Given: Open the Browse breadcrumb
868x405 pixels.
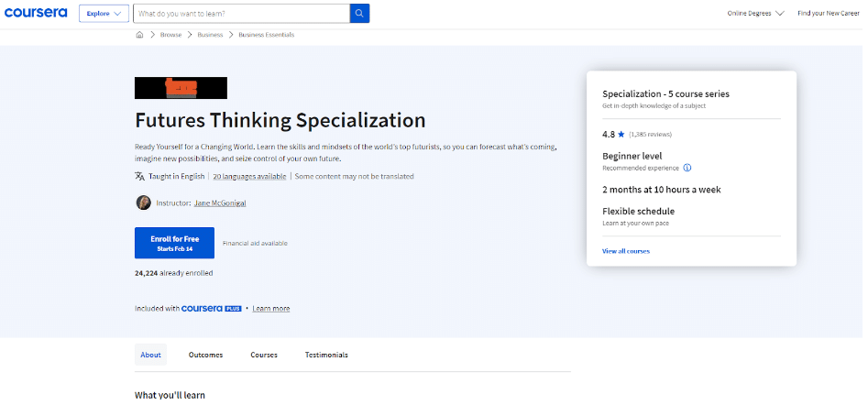Looking at the screenshot, I should (x=170, y=34).
